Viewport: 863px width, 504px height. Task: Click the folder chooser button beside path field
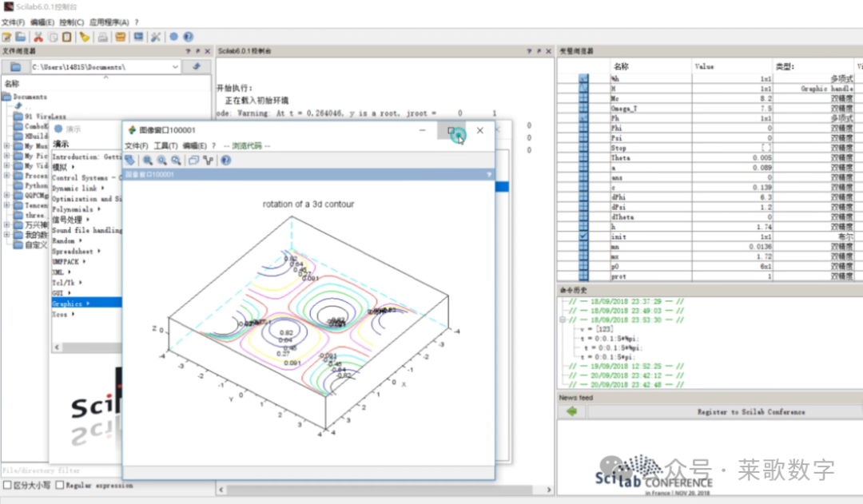[15, 67]
